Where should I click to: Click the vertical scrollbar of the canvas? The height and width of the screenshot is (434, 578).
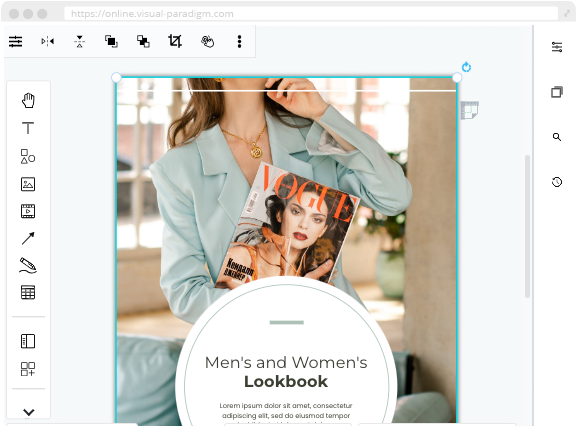(527, 226)
